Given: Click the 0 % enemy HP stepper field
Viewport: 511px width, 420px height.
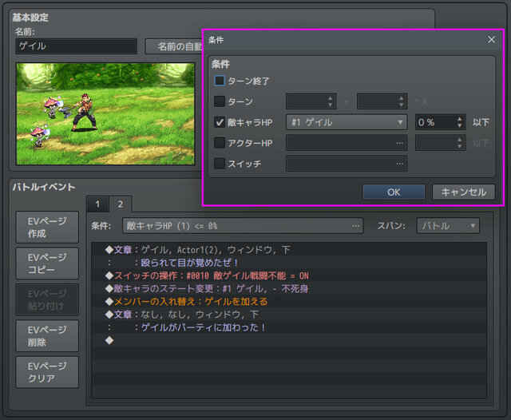Looking at the screenshot, I should pyautogui.click(x=440, y=122).
